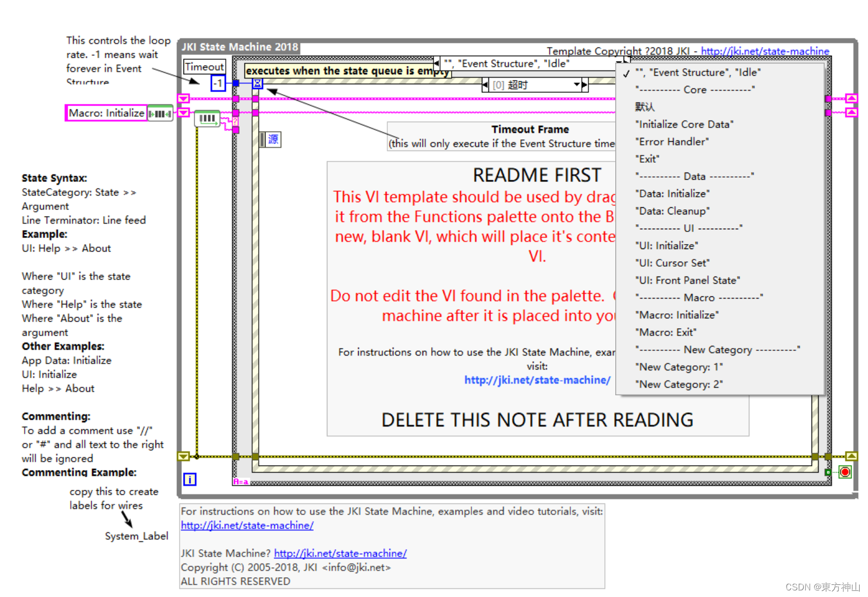Open the jki.net/state-machine link in the copyright line
Viewport: 868px width, 597px height.
pyautogui.click(x=765, y=51)
